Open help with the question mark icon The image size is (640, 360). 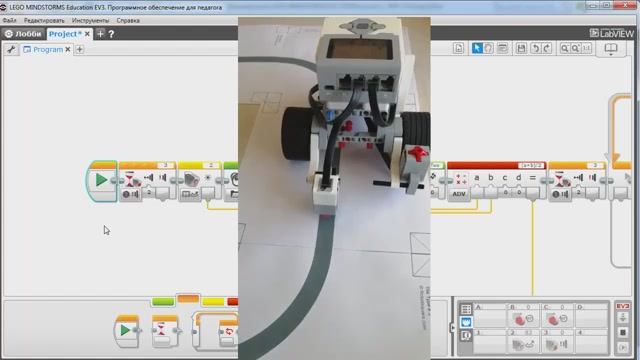tap(111, 34)
